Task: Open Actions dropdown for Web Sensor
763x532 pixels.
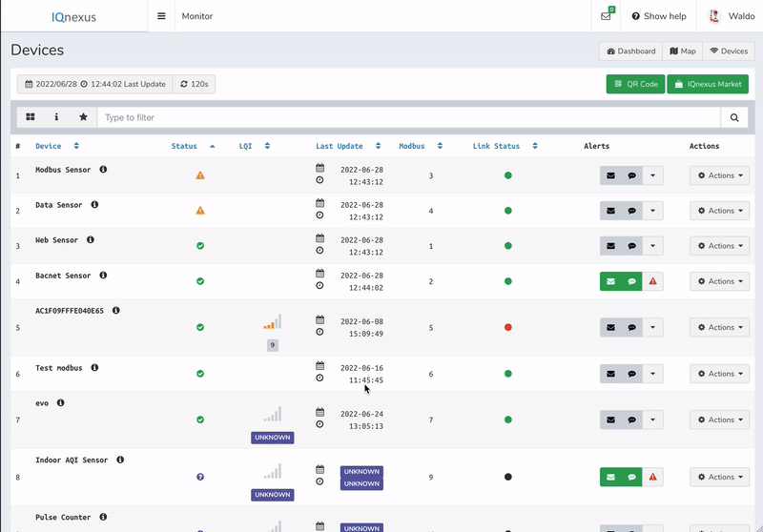Action: point(720,246)
